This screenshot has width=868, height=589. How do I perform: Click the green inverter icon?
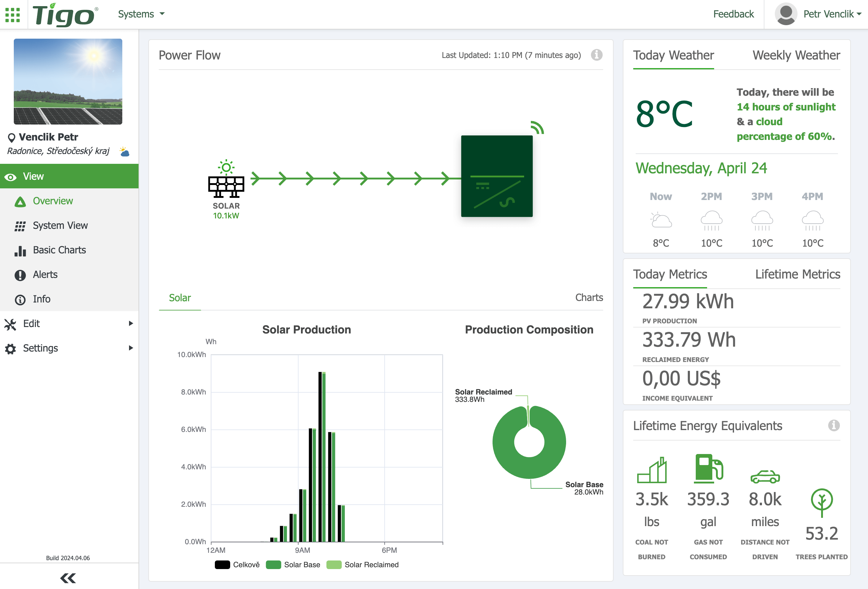pyautogui.click(x=497, y=176)
